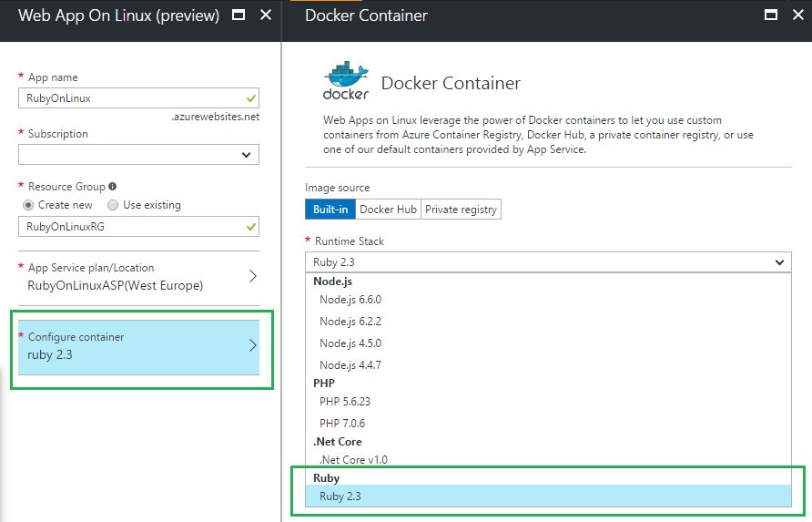Viewport: 812px width, 522px height.
Task: Choose Node.js 4.5.0 runtime
Action: (x=548, y=343)
